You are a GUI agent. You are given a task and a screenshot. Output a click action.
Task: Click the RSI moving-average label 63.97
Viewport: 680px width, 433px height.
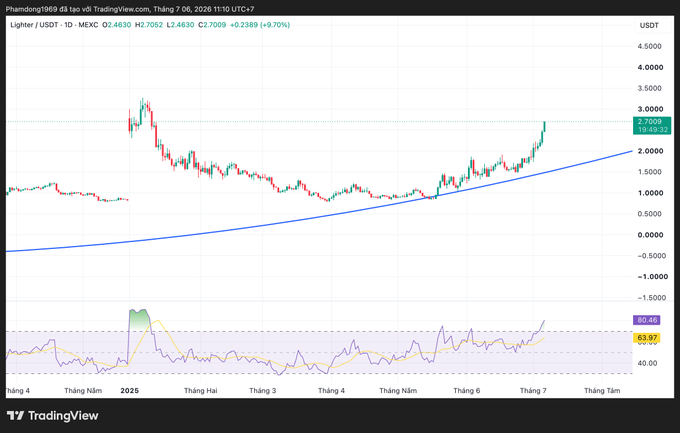647,338
